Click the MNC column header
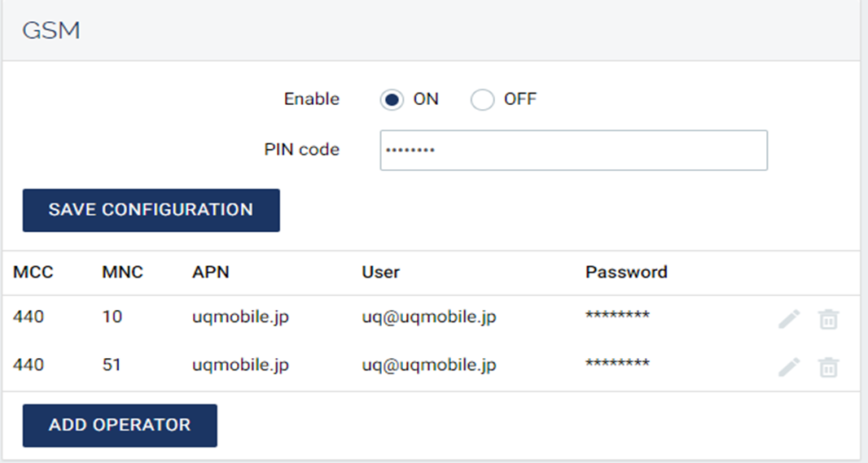Image resolution: width=868 pixels, height=463 pixels. pyautogui.click(x=123, y=273)
